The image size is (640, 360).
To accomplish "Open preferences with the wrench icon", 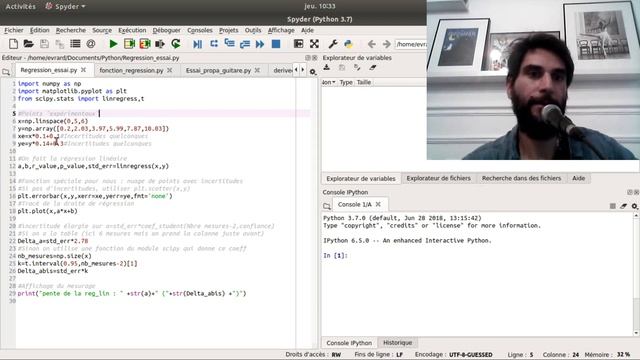I will [333, 44].
